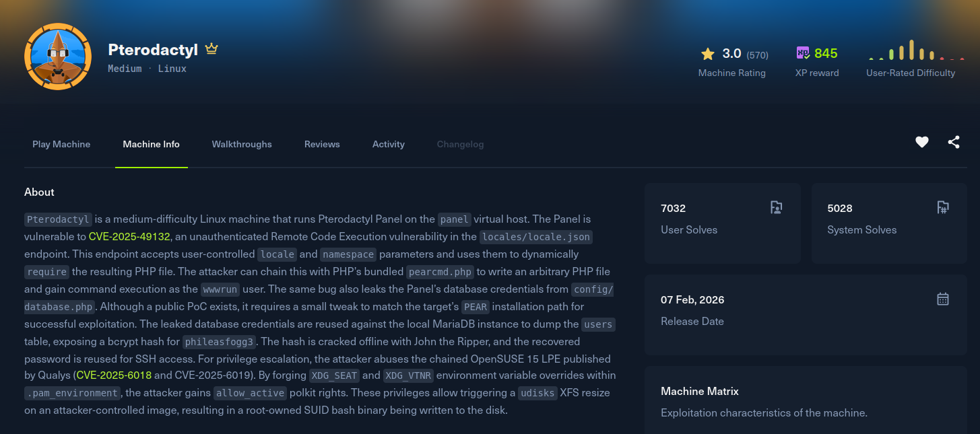Click the (570) rating count
980x434 pixels.
click(x=757, y=55)
